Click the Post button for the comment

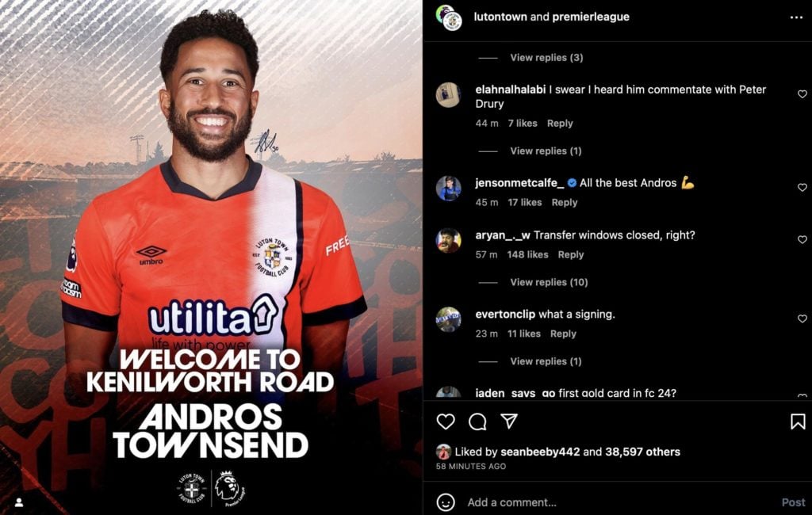(793, 502)
